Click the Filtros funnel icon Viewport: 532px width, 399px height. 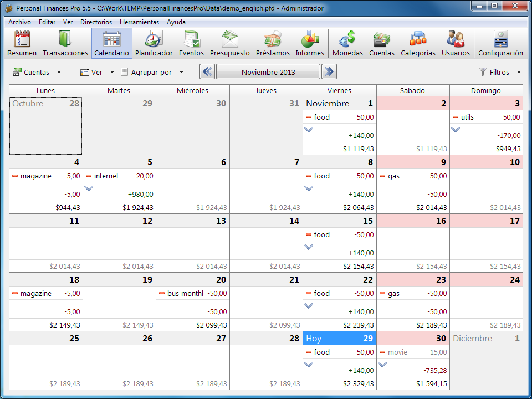pos(483,72)
